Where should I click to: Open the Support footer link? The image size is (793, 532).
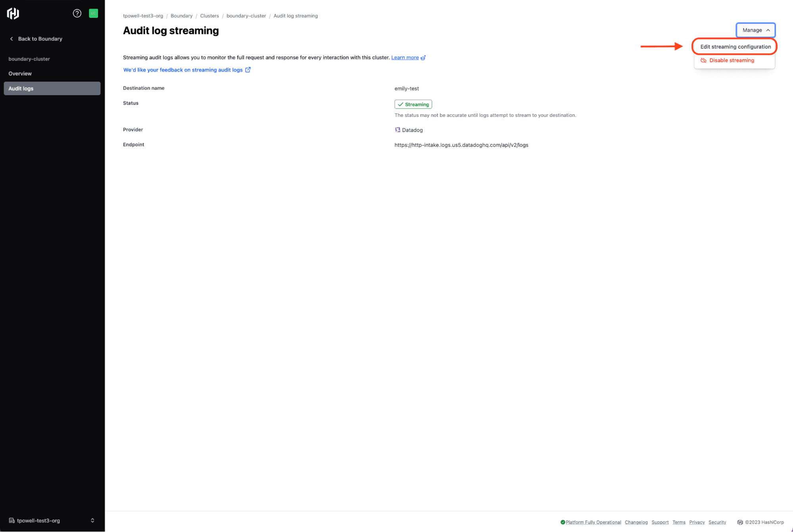(x=660, y=522)
